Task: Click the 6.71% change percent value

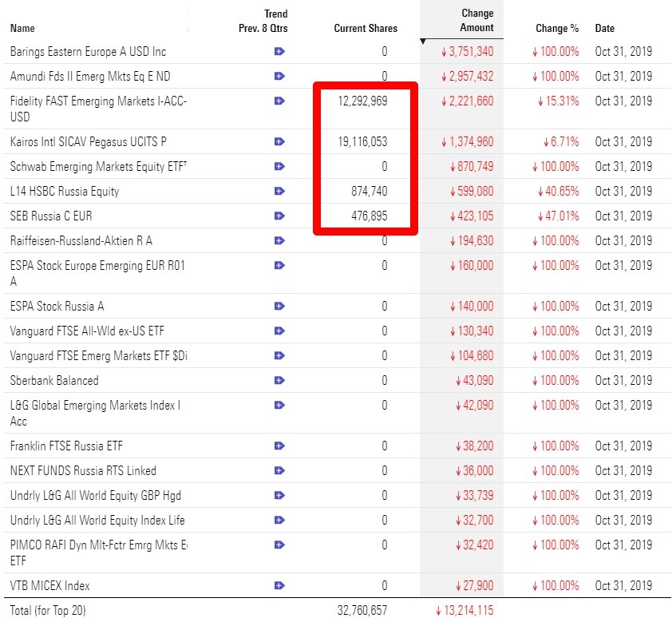Action: [561, 142]
